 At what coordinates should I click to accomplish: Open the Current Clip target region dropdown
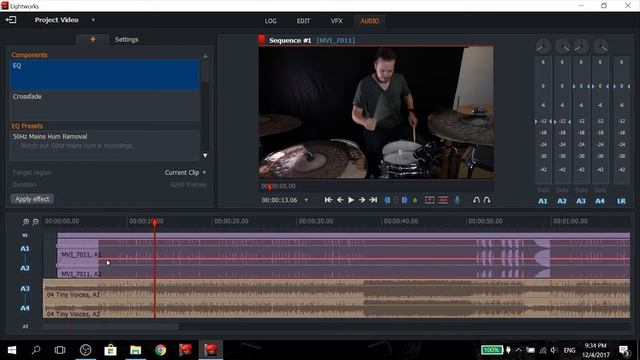[186, 173]
